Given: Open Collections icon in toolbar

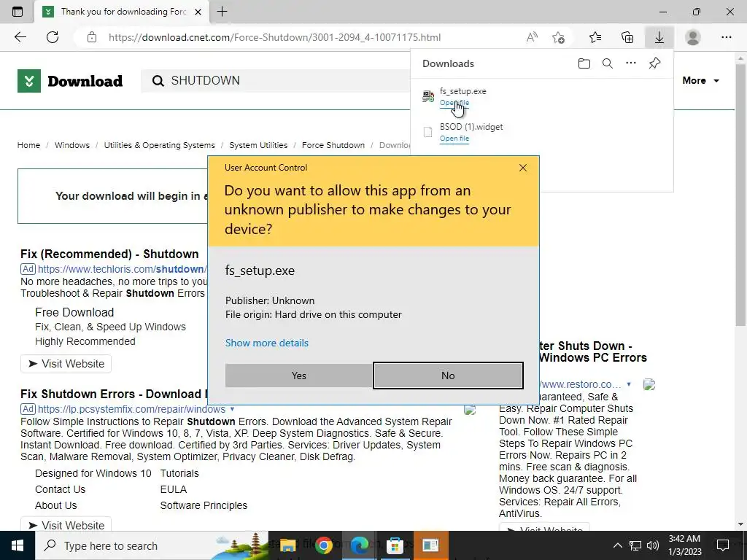Looking at the screenshot, I should click(x=627, y=37).
